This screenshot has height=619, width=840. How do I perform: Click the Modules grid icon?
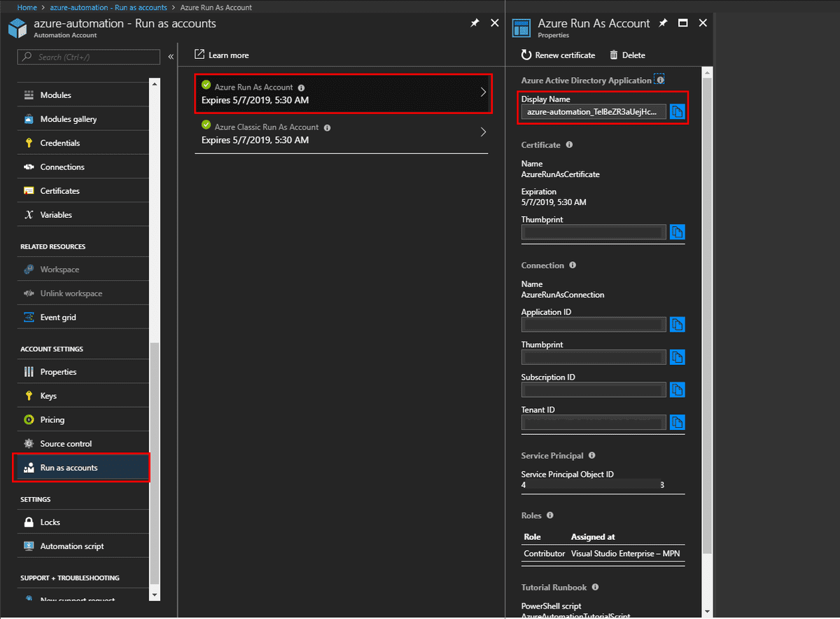[x=29, y=95]
